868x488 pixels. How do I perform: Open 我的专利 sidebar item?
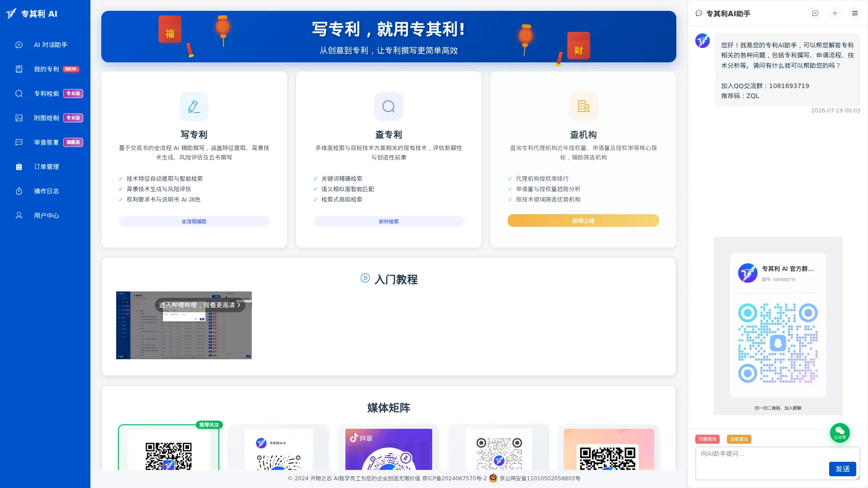(x=45, y=69)
